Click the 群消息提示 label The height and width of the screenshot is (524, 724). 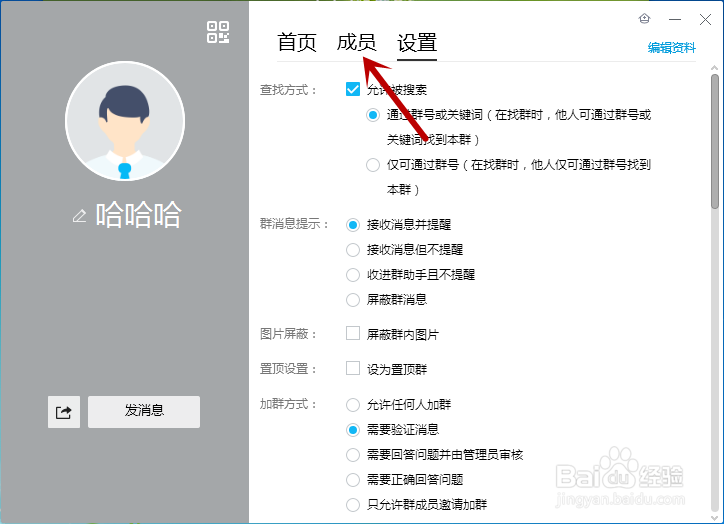pyautogui.click(x=294, y=224)
